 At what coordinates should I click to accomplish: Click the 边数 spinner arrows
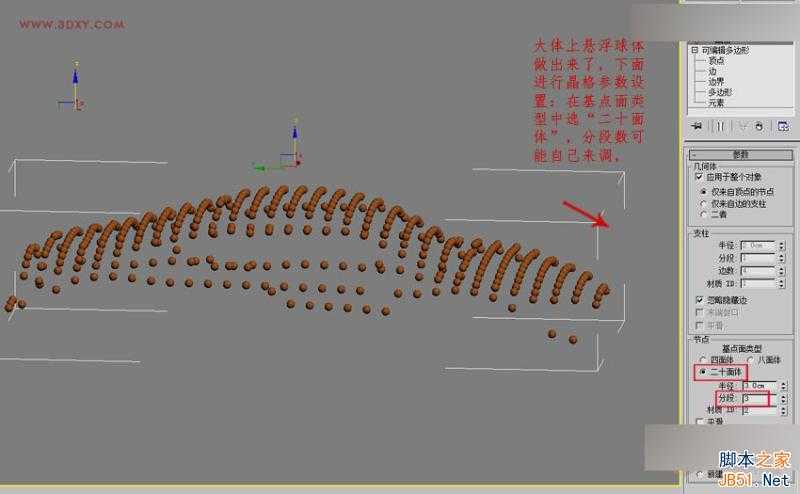(x=782, y=270)
